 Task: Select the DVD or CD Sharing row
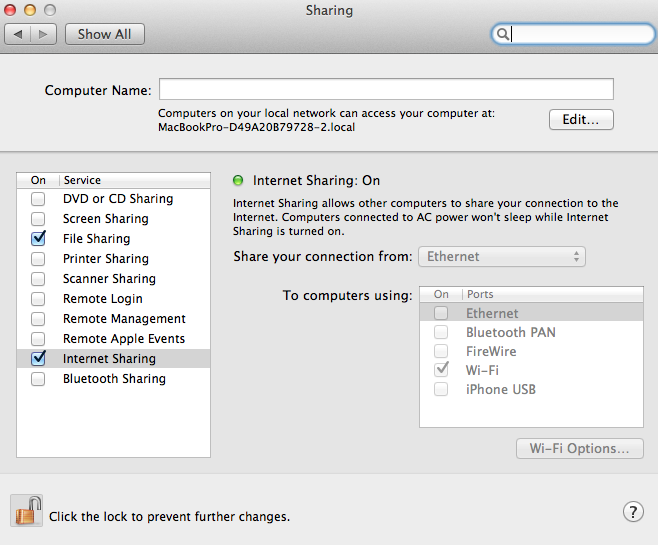pyautogui.click(x=118, y=199)
